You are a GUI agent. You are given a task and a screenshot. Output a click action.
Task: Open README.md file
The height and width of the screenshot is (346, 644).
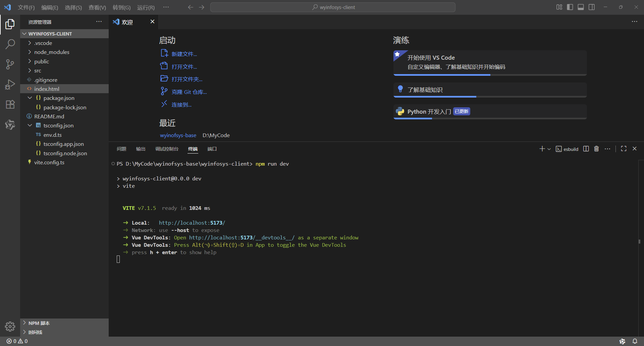pos(64,116)
